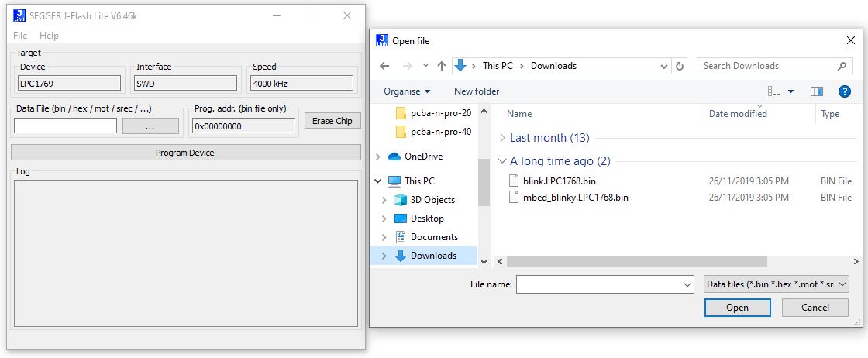868x358 pixels.
Task: Select OneDrive in navigation pane
Action: (x=415, y=157)
